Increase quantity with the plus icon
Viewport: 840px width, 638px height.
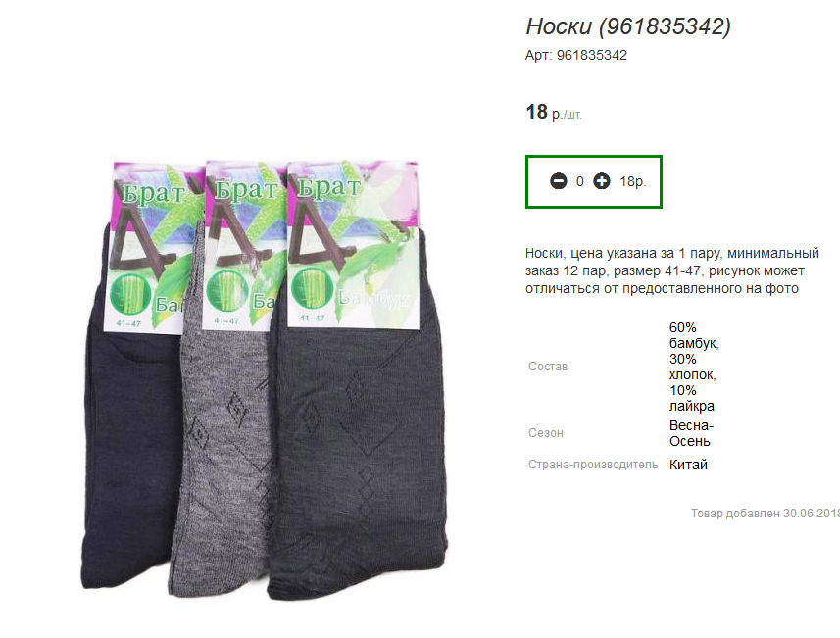(x=602, y=181)
